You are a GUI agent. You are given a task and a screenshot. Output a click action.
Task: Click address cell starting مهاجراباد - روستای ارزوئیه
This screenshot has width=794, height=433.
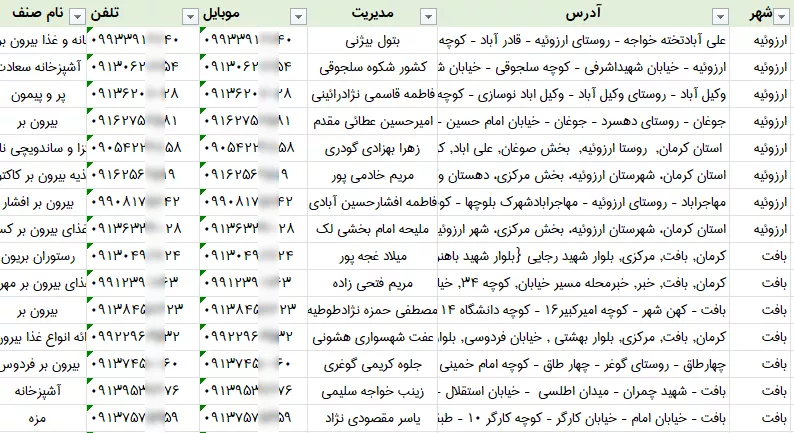[x=583, y=202]
